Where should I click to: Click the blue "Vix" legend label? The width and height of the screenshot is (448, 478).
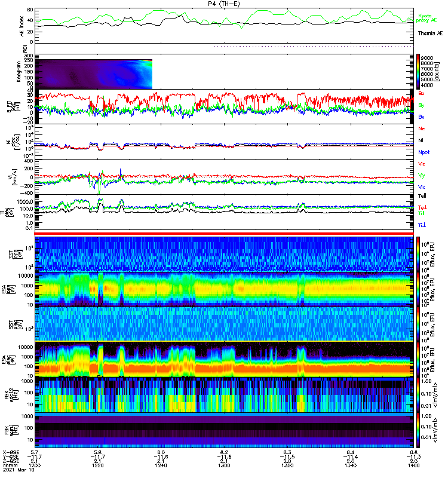pos(421,187)
